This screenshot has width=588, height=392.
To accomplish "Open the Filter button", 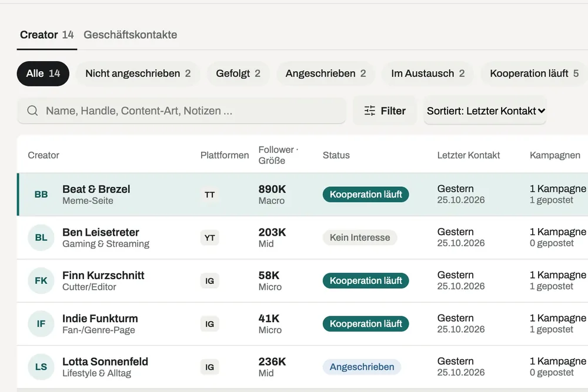I will click(385, 110).
